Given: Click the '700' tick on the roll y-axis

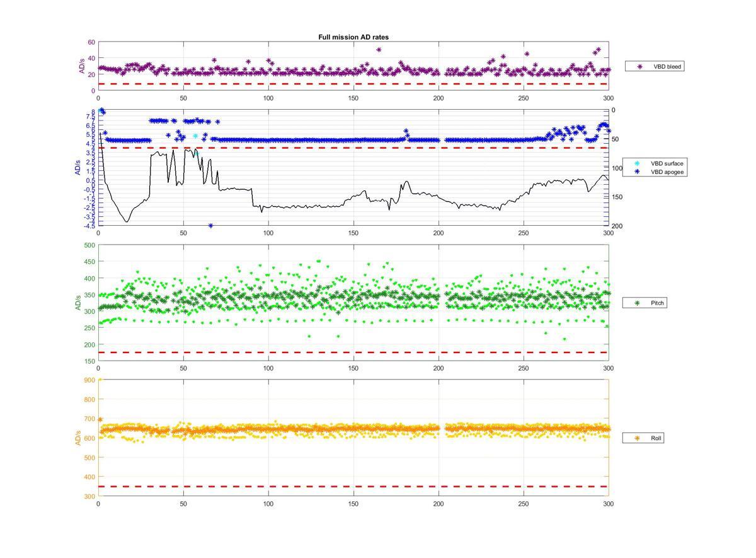Looking at the screenshot, I should coord(89,419).
